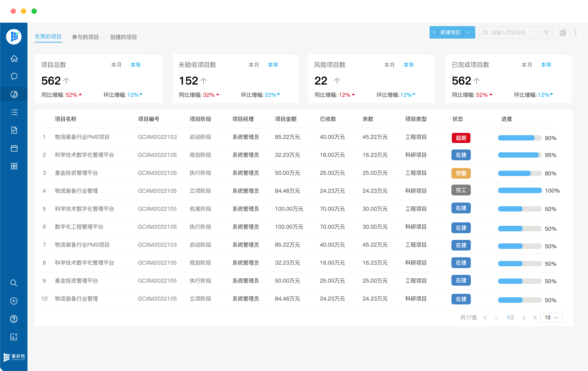
Task: Open the chat bubble messages icon
Action: click(x=14, y=76)
